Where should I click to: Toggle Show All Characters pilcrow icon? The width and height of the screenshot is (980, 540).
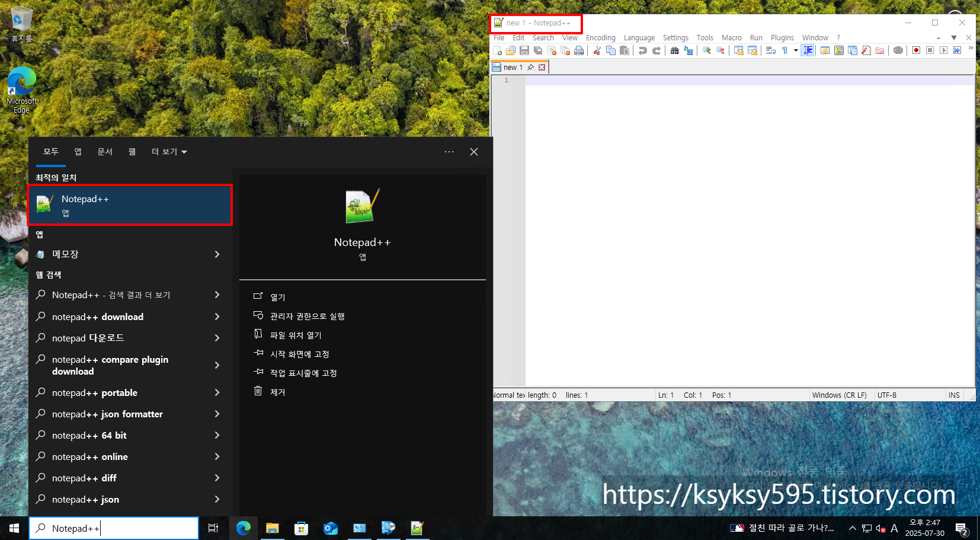point(784,50)
